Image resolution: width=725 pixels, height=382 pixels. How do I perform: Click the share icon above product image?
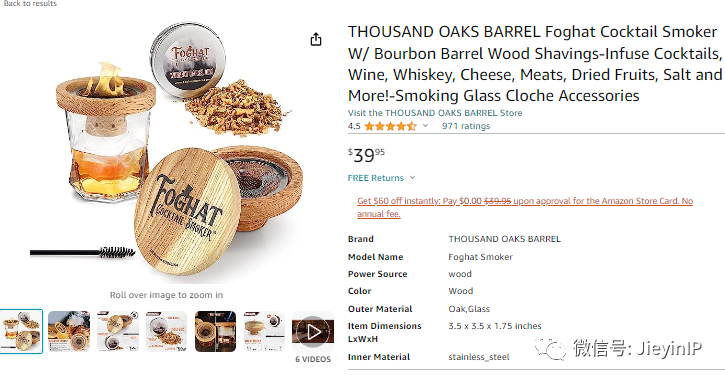point(316,39)
